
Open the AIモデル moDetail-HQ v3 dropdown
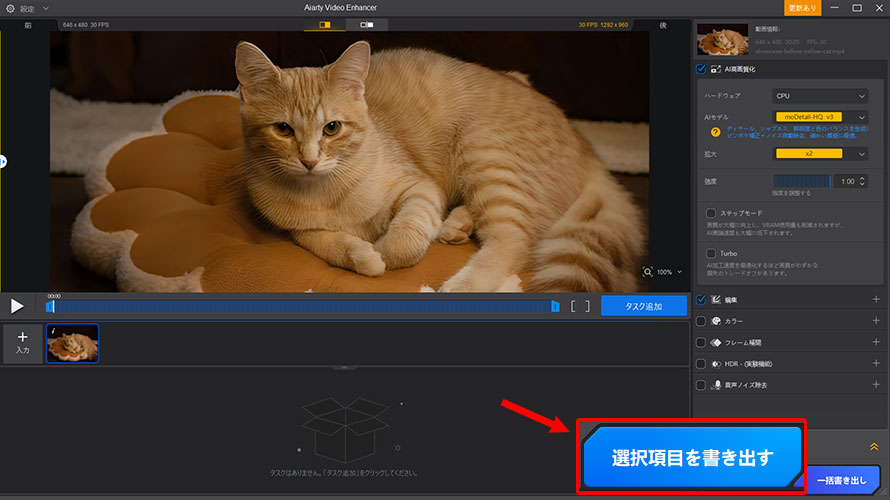point(820,117)
